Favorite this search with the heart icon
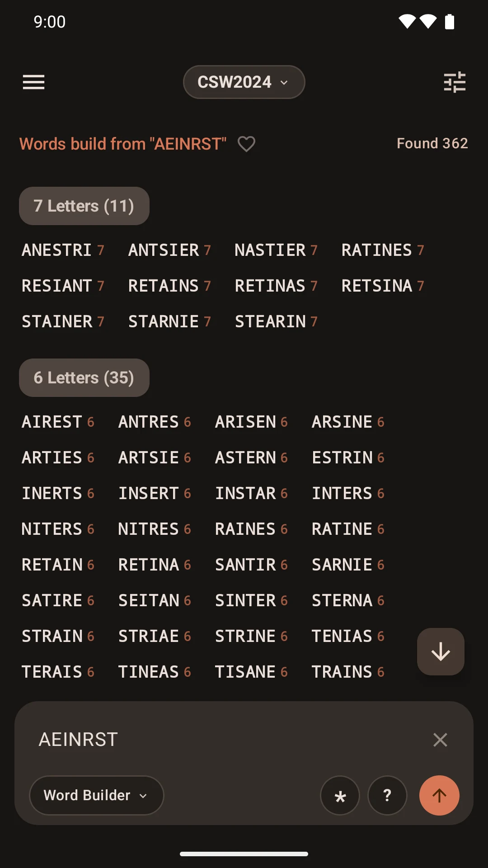Image resolution: width=488 pixels, height=868 pixels. (247, 144)
